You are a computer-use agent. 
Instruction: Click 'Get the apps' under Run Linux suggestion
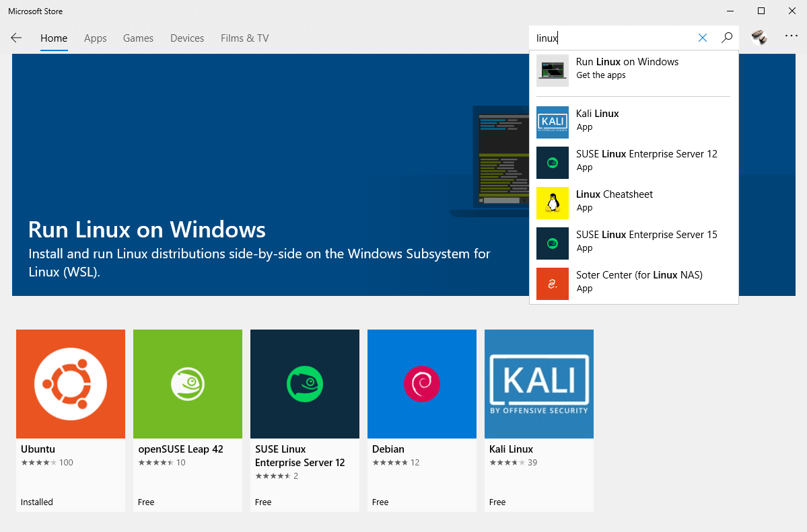pyautogui.click(x=600, y=75)
